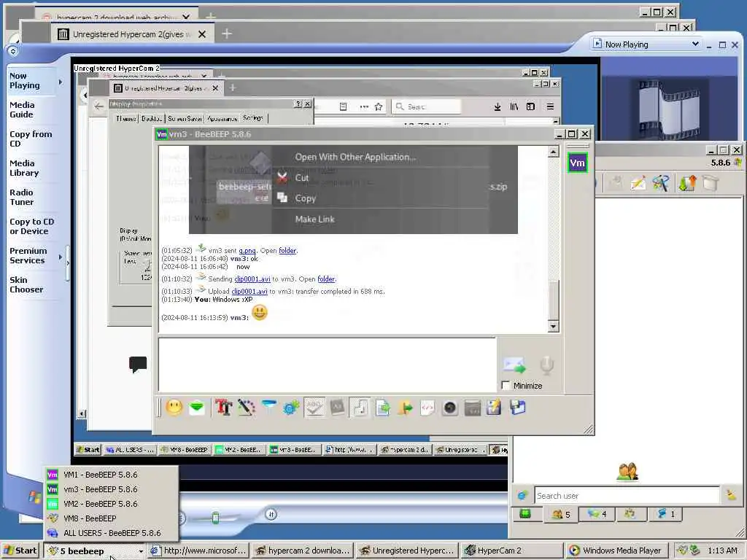Click the edit message pencil icon in main BeeBEEP
747x560 pixels.
tap(638, 183)
